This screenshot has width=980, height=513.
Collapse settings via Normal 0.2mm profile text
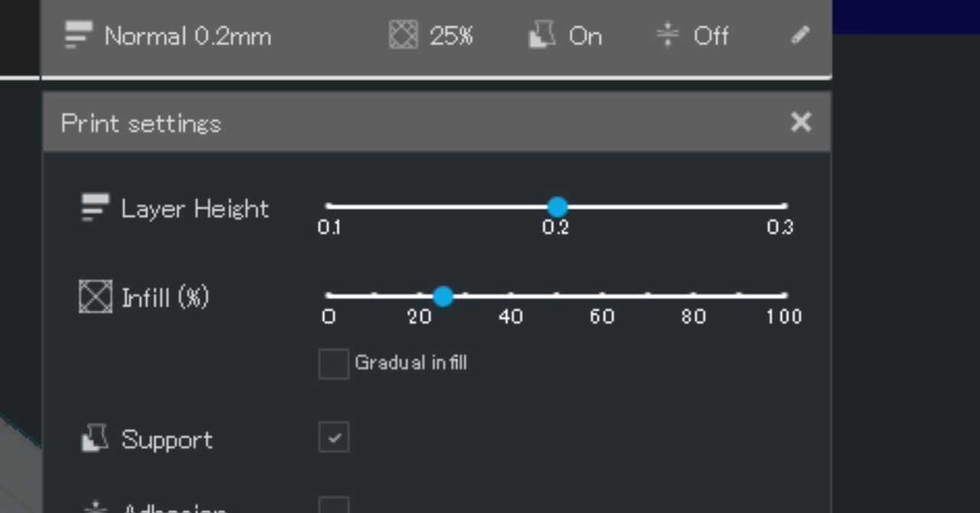pyautogui.click(x=188, y=36)
